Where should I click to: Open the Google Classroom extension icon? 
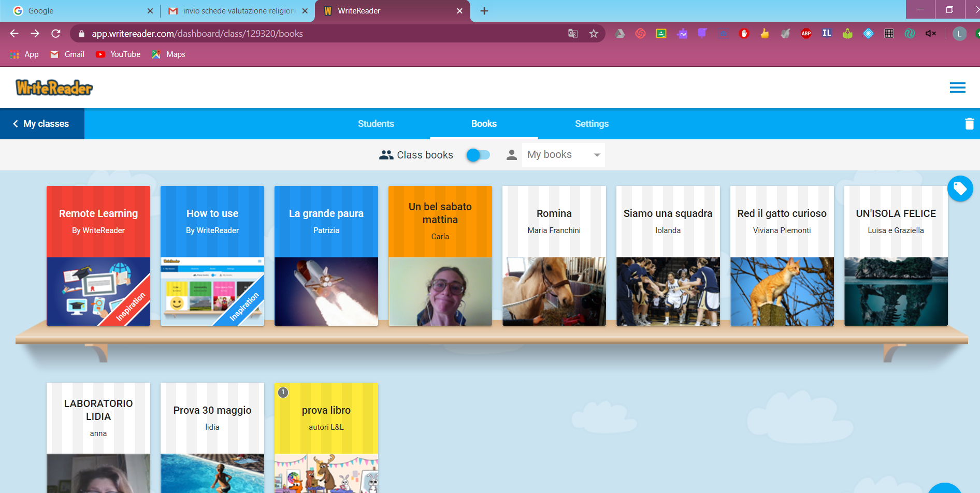coord(661,34)
